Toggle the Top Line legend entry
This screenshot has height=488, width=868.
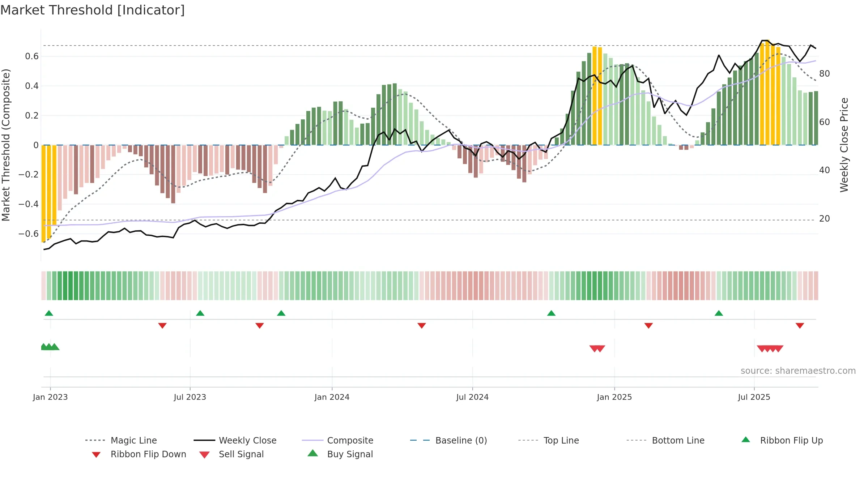click(548, 440)
